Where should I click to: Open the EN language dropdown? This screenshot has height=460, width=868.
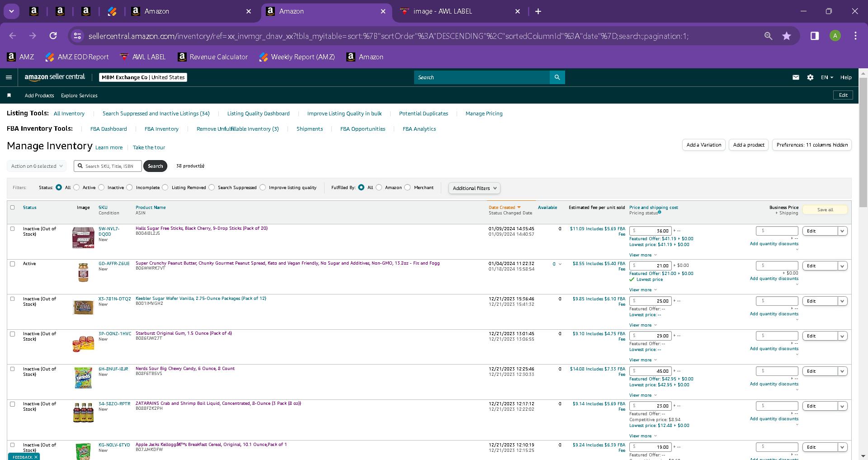(x=827, y=77)
